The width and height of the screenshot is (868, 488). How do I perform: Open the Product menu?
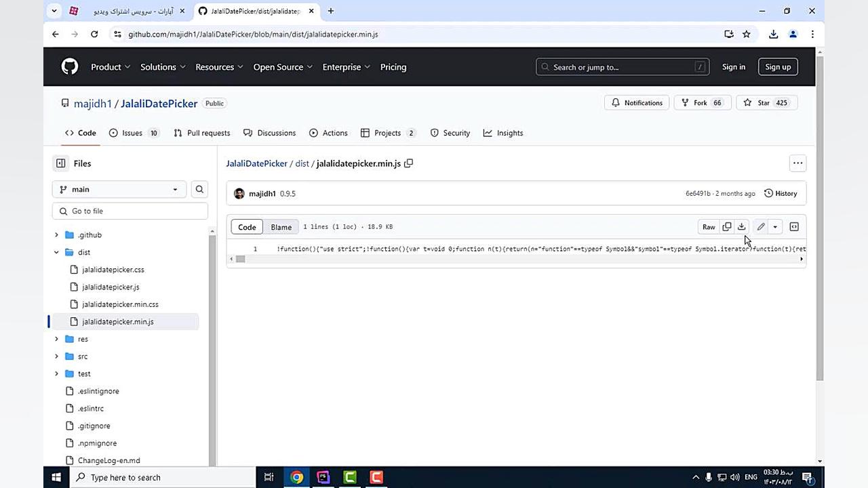[x=111, y=67]
